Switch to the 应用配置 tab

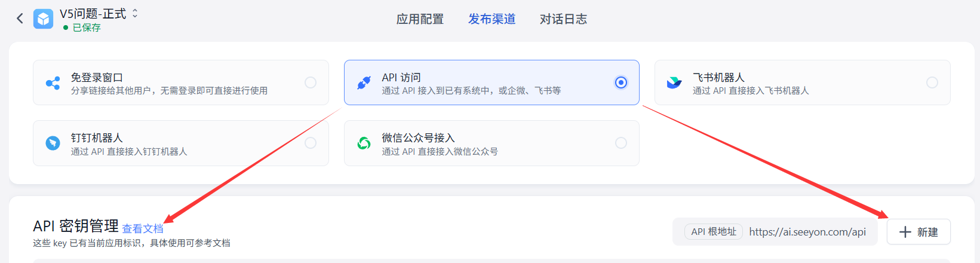click(420, 19)
